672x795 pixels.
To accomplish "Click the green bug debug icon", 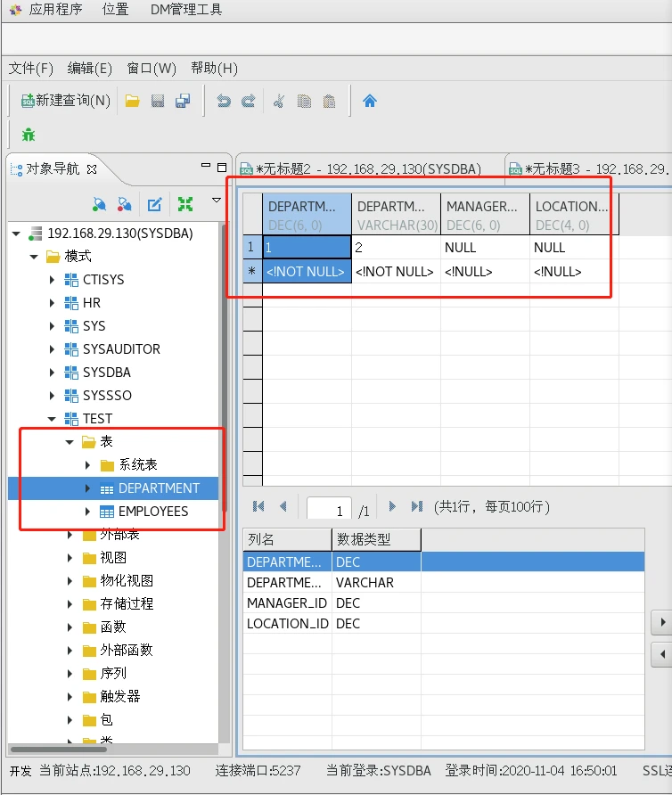I will 29,135.
